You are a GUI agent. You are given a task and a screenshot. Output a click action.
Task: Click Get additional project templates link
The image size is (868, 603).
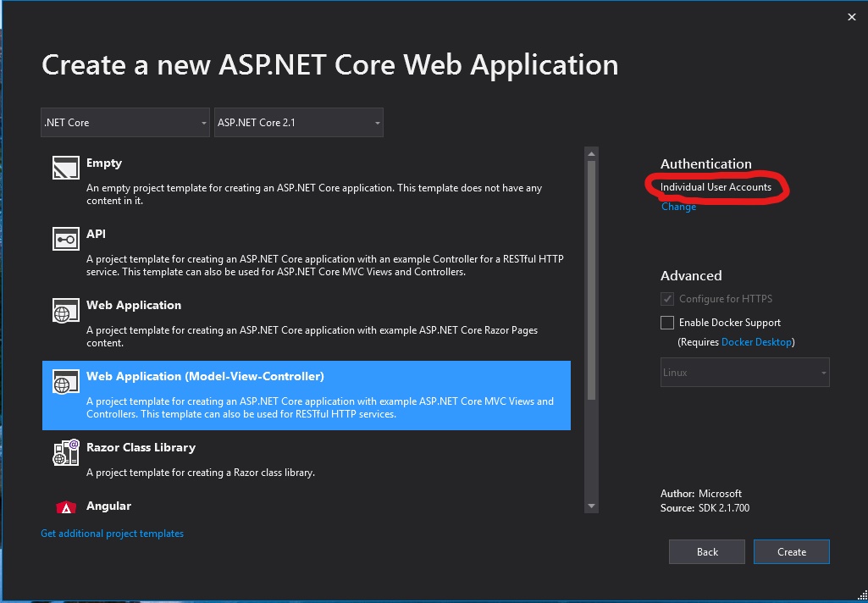pyautogui.click(x=113, y=534)
